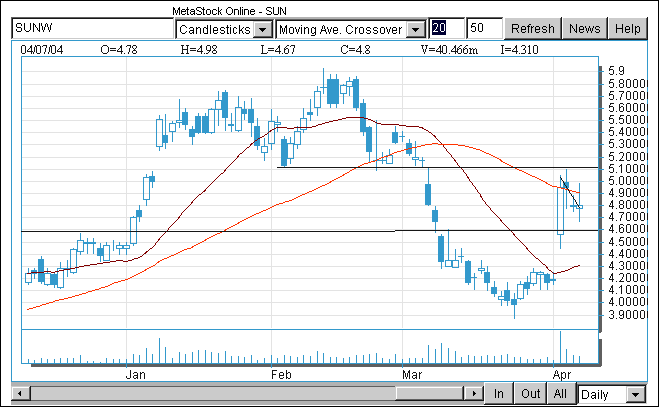This screenshot has height=407, width=659.
Task: Click the Jan month label on axis
Action: tap(135, 374)
